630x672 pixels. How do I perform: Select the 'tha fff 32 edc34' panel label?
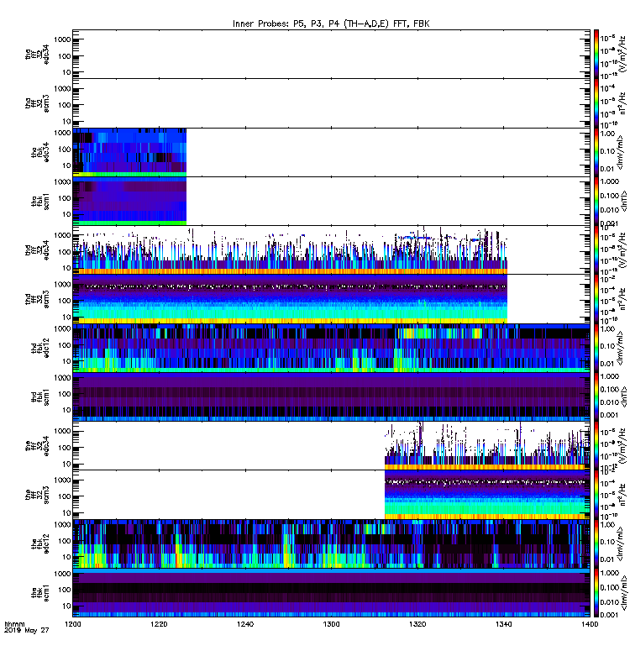point(37,55)
